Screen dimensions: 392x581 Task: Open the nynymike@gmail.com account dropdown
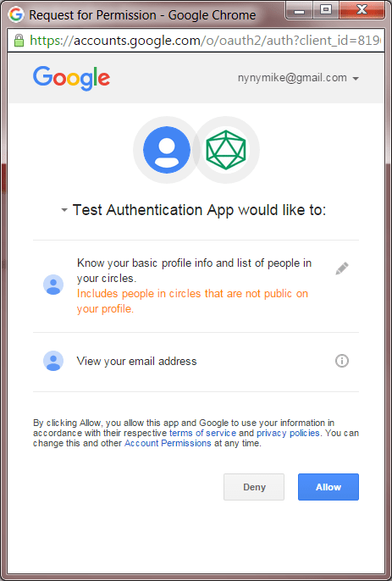(x=298, y=78)
